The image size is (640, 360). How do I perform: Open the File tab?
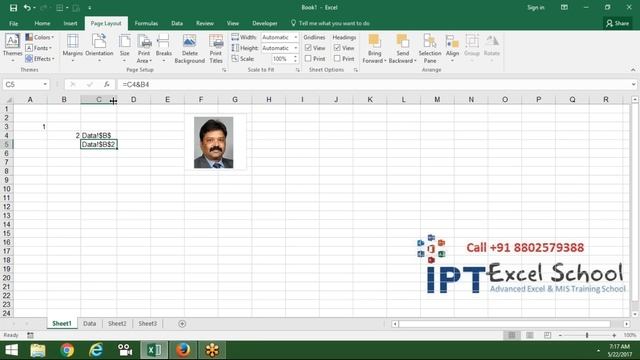click(x=13, y=23)
